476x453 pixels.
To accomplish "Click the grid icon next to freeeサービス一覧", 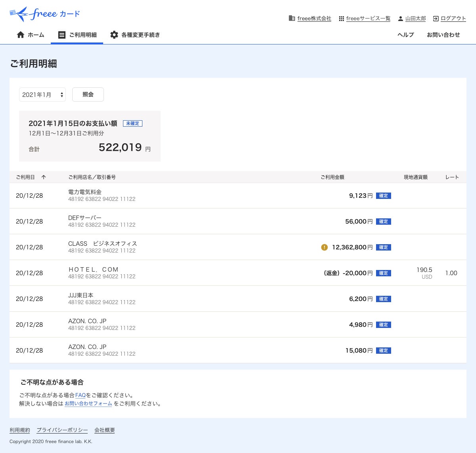I will (342, 19).
